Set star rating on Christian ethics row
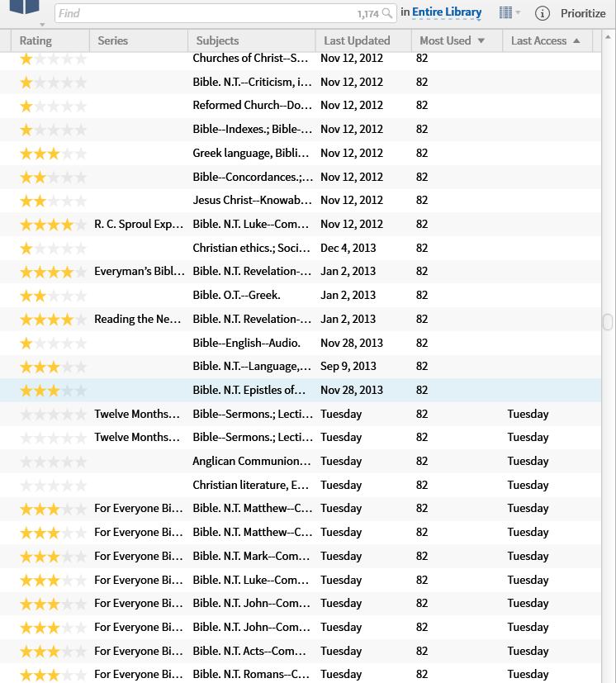Screen dimensions: 616x683 53,249
